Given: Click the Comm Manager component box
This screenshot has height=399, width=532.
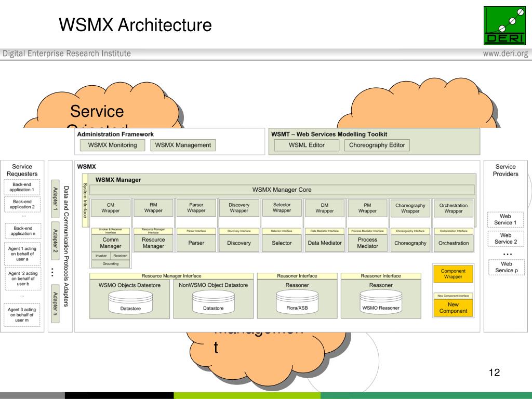Looking at the screenshot, I should pyautogui.click(x=111, y=243).
